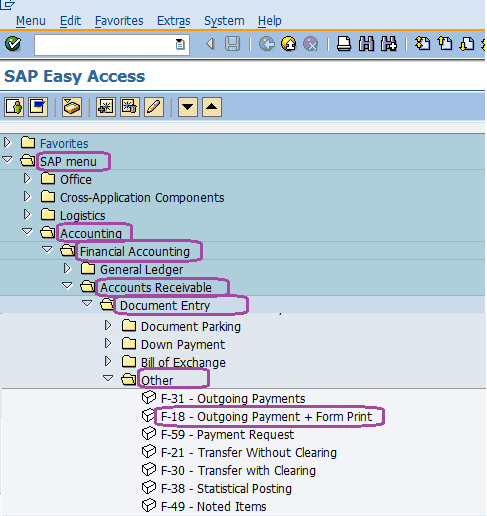487x516 pixels.
Task: Open the SAP Menu icon
Action: 38,107
